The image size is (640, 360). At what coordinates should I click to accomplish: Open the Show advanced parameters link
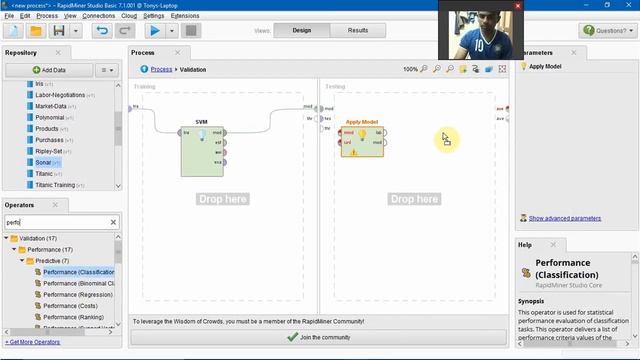pyautogui.click(x=565, y=218)
